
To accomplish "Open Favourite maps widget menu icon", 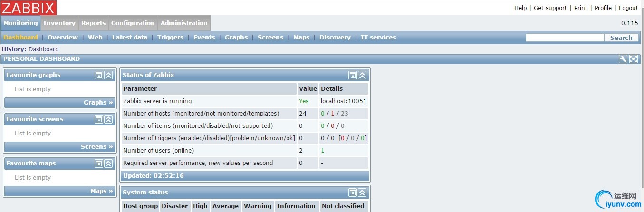I will click(99, 164).
